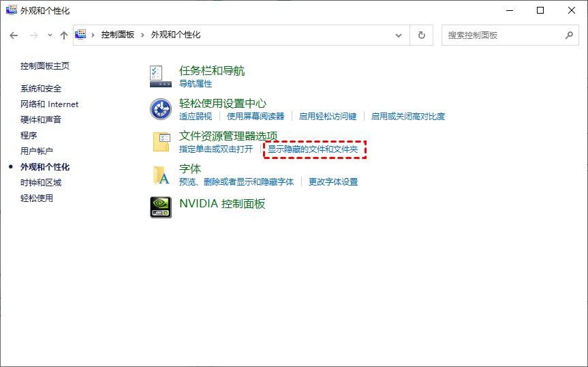Expand the 控制面板 breadcrumb chevron

[x=143, y=35]
